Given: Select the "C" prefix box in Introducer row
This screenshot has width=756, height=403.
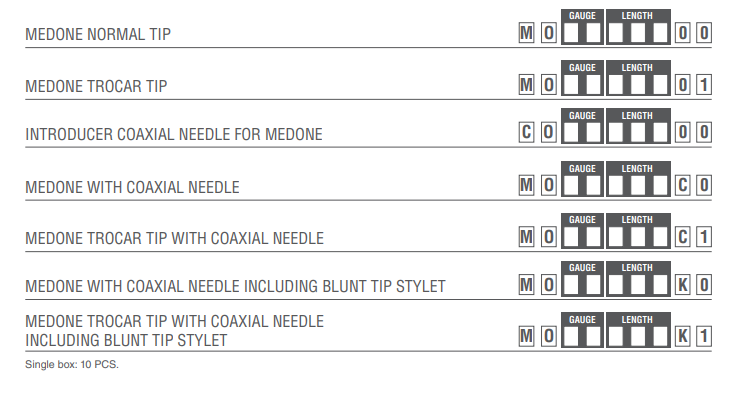Looking at the screenshot, I should pyautogui.click(x=526, y=134).
